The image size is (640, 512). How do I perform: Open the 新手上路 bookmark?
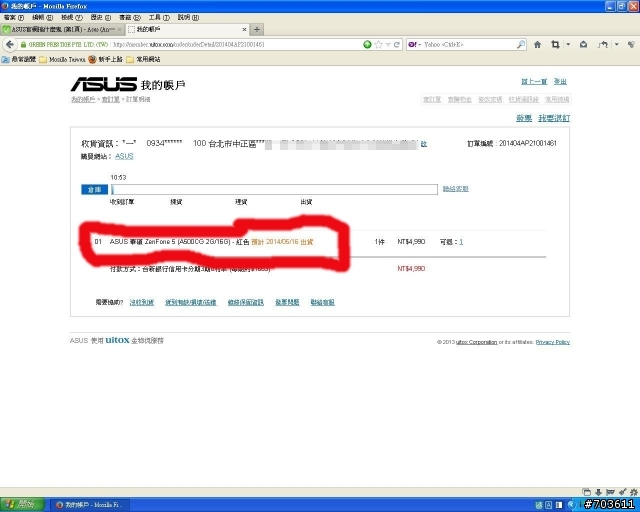(x=105, y=60)
